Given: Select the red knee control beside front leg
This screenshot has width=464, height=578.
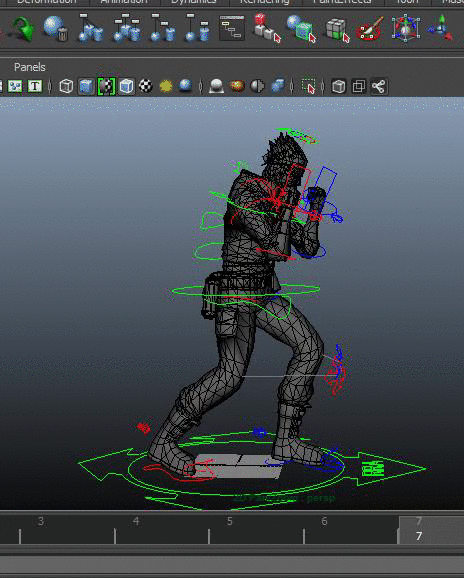Looking at the screenshot, I should tap(336, 376).
